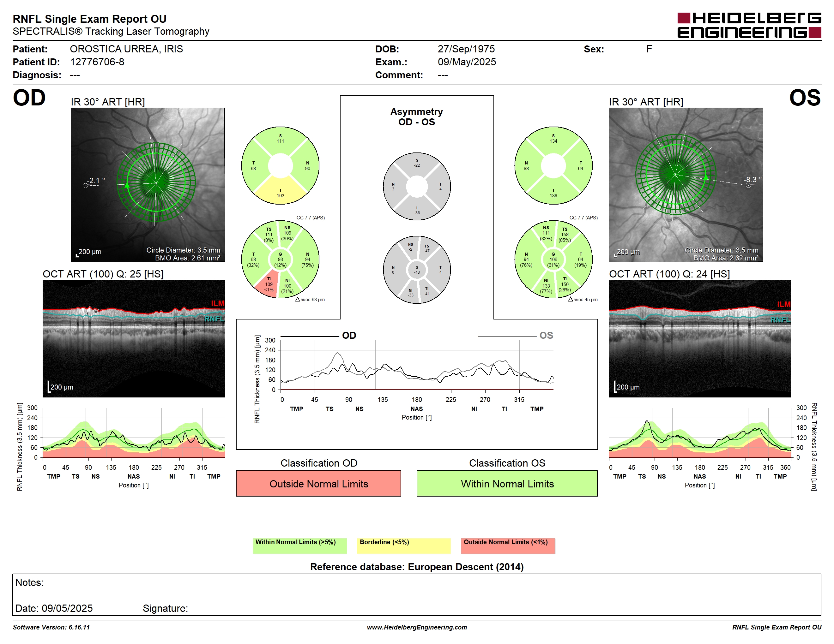Click the OD global G 93 center
Screen dimensions: 834x644
pyautogui.click(x=280, y=259)
